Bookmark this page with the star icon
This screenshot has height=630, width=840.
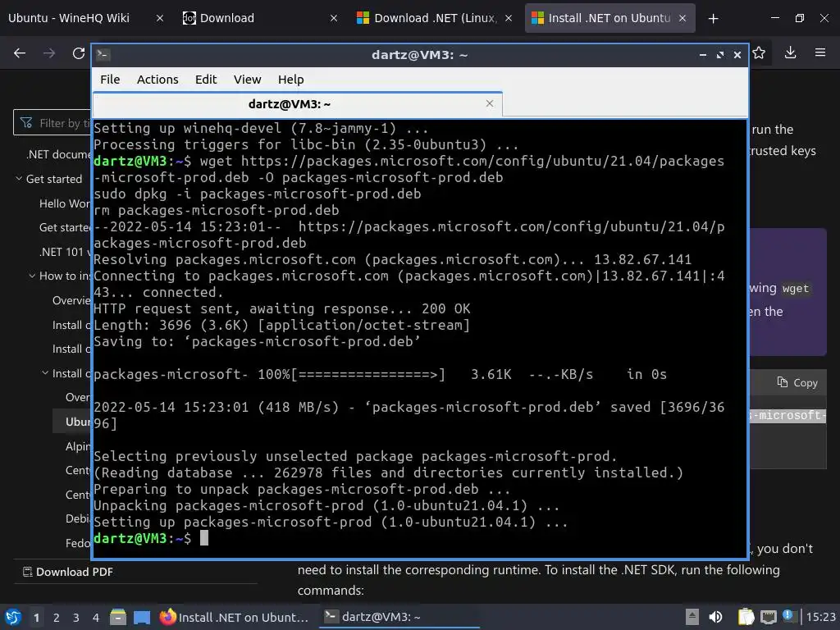[759, 52]
